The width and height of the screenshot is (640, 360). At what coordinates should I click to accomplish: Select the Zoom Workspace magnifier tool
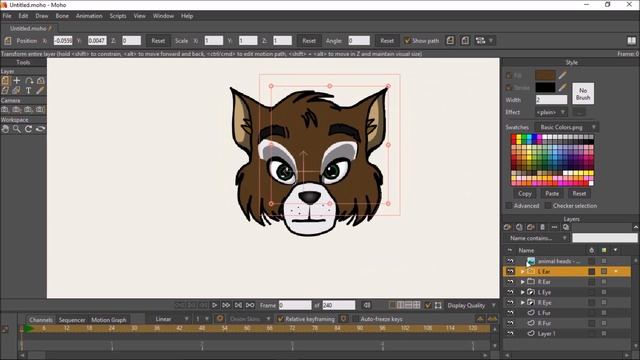[17, 129]
